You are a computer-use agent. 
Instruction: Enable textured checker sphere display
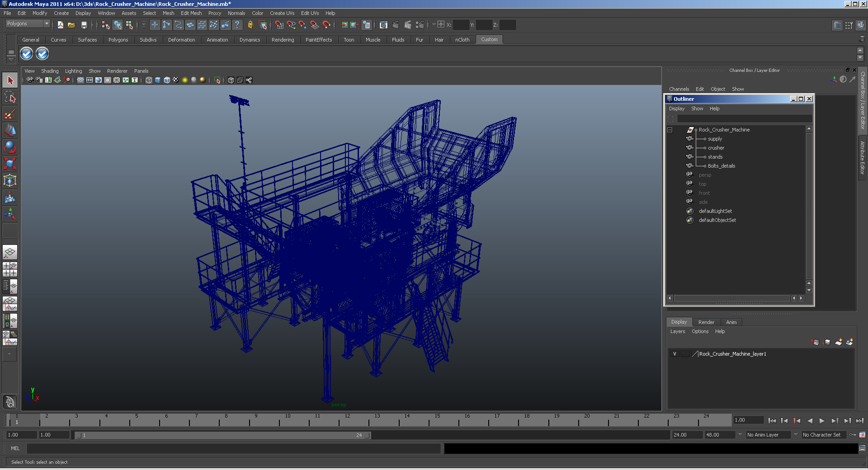point(176,80)
